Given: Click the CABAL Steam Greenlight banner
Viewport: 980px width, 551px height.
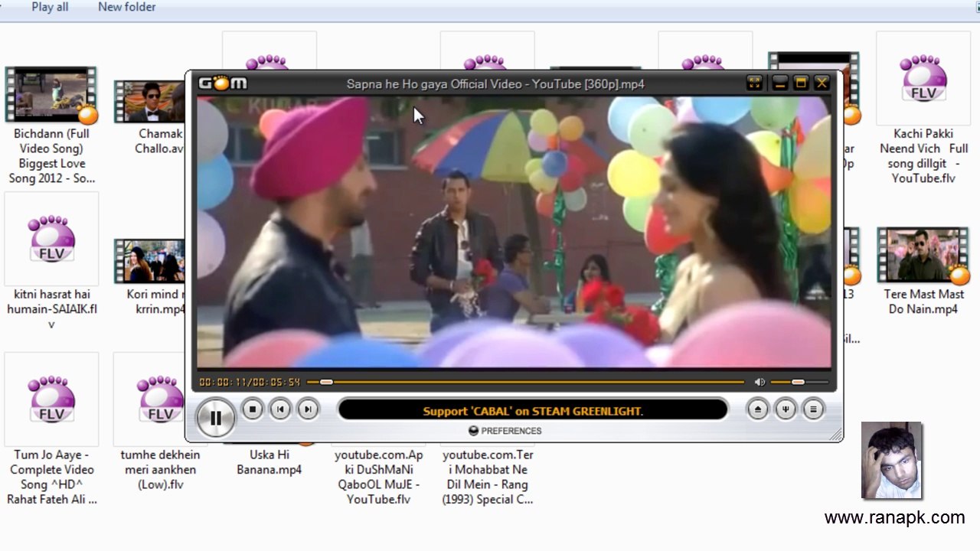Looking at the screenshot, I should click(533, 411).
